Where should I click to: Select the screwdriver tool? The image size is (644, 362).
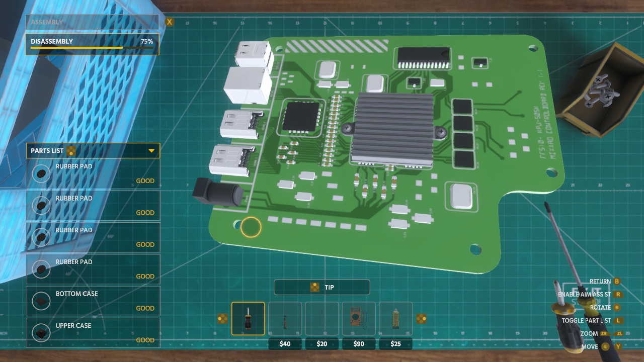tap(248, 318)
